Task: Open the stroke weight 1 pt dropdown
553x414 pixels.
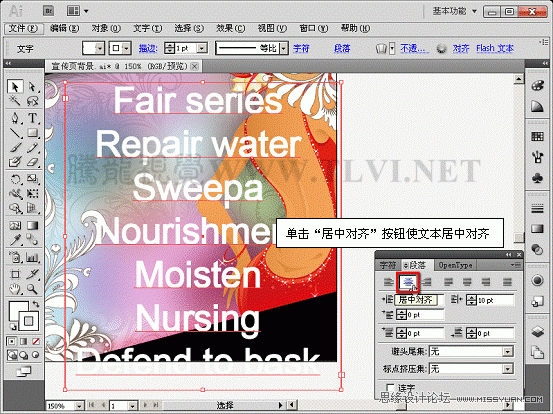Action: point(202,48)
